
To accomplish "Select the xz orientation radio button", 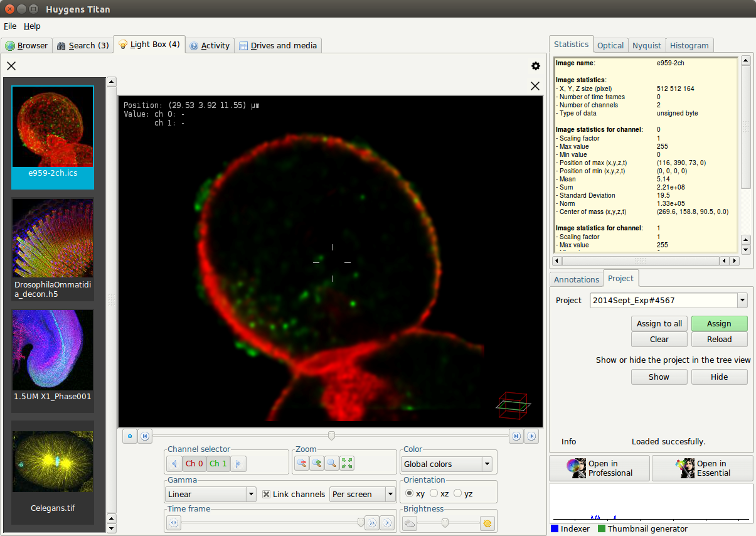I will (434, 494).
